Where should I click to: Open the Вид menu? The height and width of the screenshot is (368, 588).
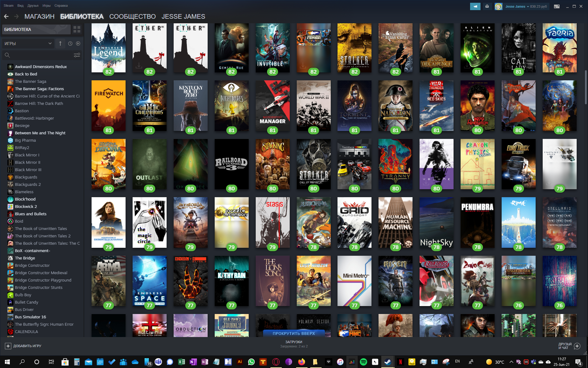(x=21, y=6)
